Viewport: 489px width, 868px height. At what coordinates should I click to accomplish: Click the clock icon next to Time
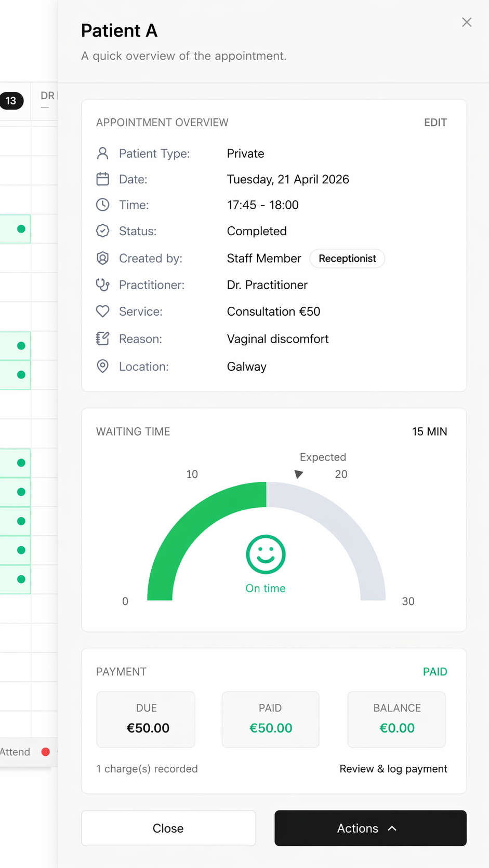(x=103, y=205)
